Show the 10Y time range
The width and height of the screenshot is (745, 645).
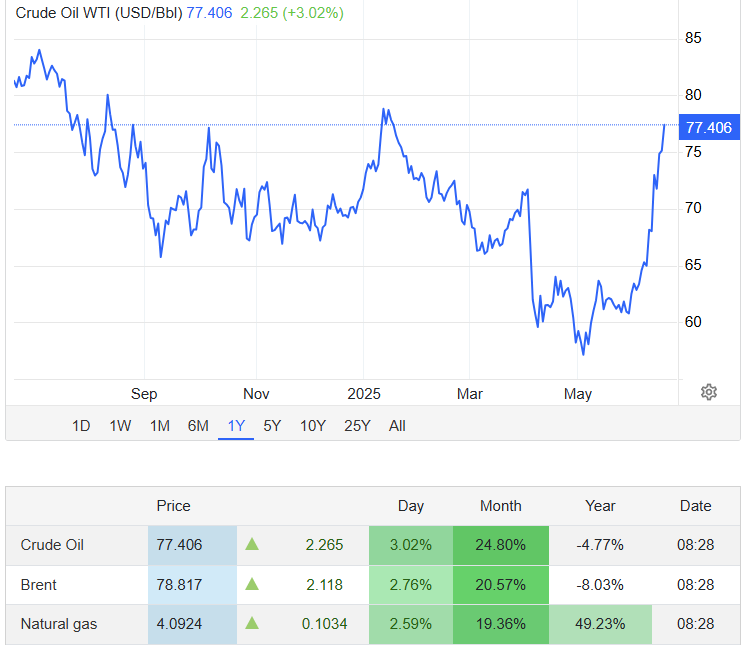[313, 426]
